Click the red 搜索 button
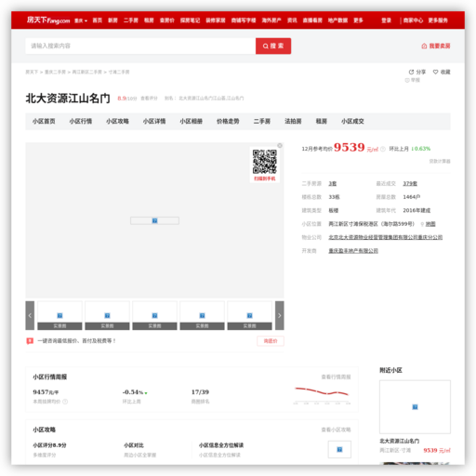This screenshot has height=476, width=476. pos(273,46)
